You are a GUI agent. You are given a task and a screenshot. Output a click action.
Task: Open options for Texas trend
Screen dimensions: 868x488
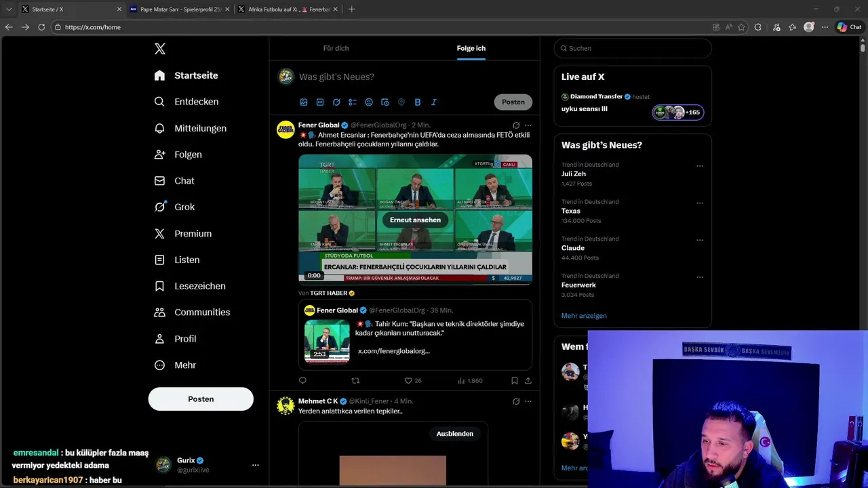coord(700,203)
